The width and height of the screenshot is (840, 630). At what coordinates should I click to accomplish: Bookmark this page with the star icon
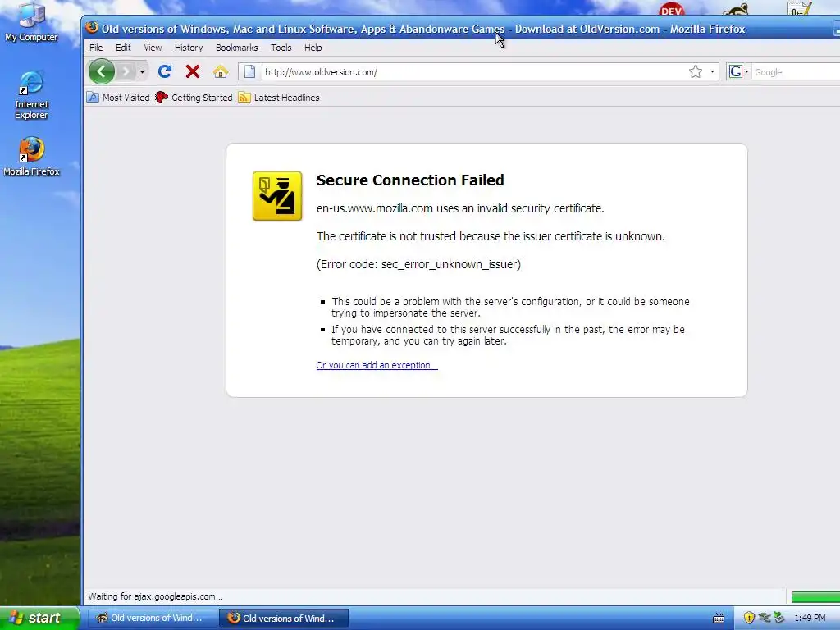pos(696,72)
